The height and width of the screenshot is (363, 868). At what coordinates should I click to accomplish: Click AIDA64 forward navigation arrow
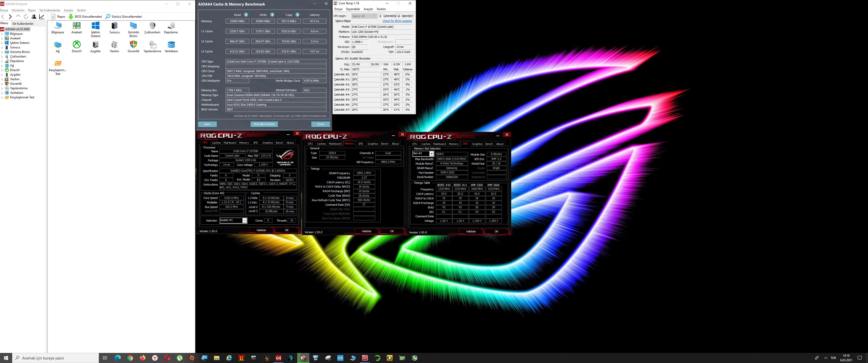pyautogui.click(x=10, y=16)
